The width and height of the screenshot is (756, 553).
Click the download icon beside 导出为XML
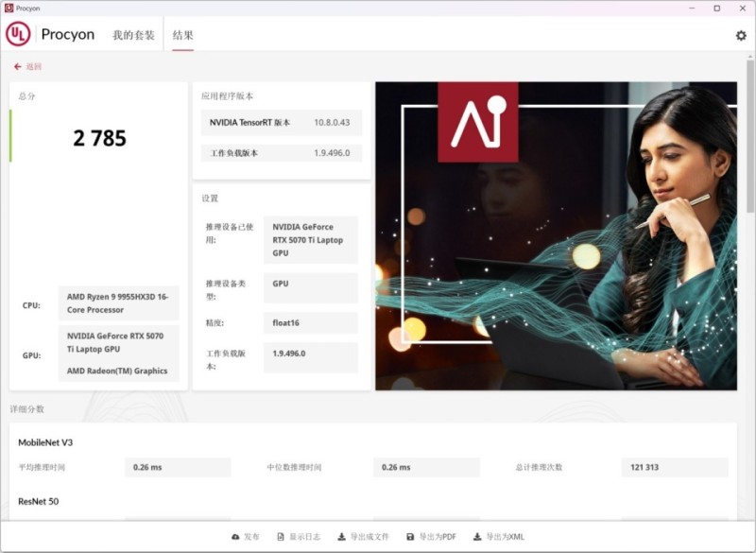[x=475, y=535]
